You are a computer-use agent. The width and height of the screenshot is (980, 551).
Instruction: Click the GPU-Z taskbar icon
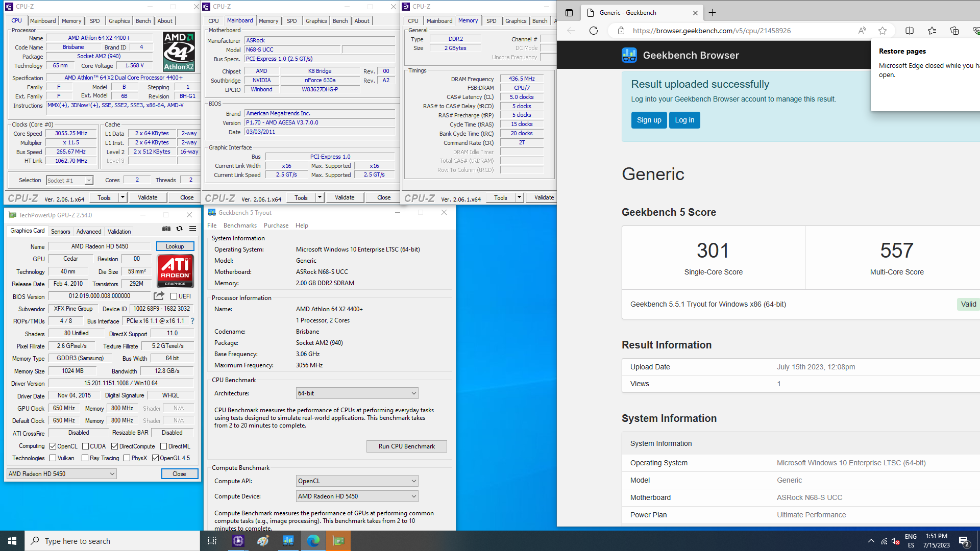coord(338,541)
